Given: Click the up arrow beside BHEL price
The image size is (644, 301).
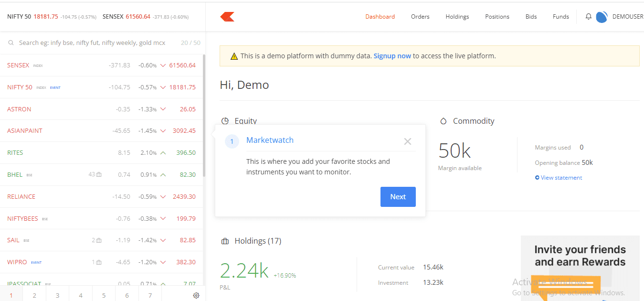Looking at the screenshot, I should point(163,175).
